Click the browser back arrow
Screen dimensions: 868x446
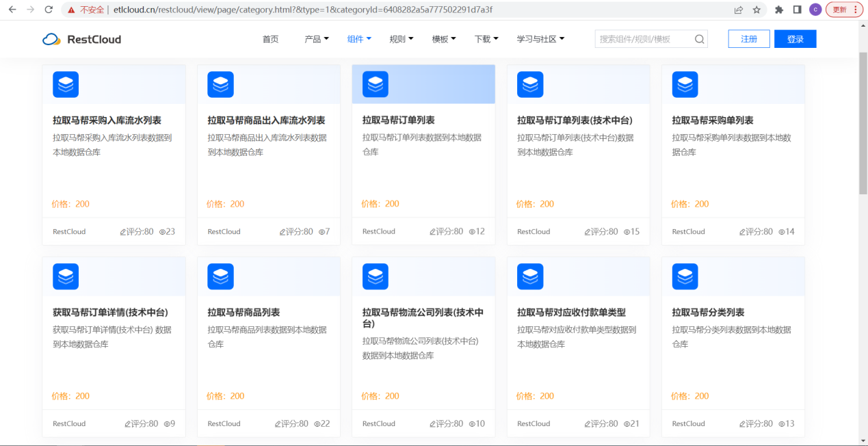coord(11,10)
